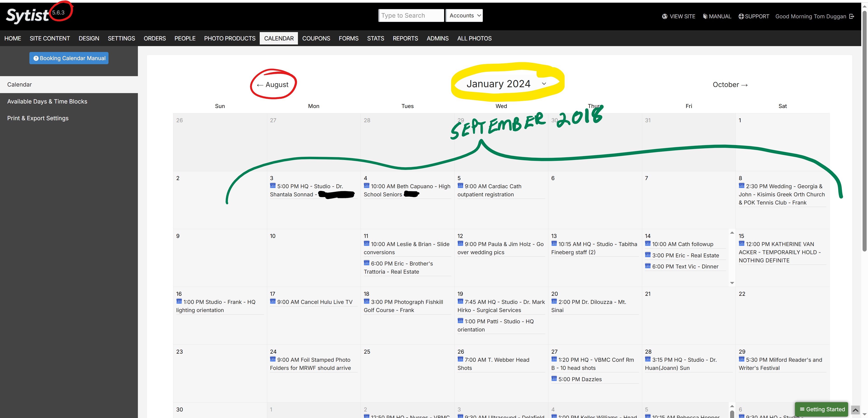
Task: Select Available Days & Time Blocks
Action: (47, 101)
